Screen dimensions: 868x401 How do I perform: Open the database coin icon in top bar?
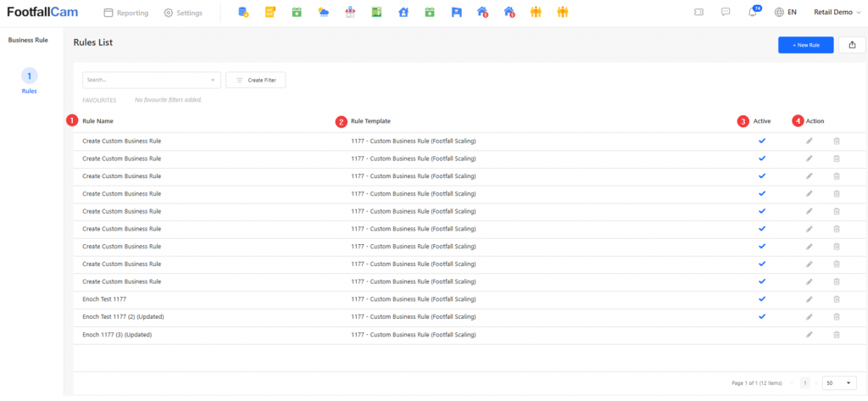click(244, 13)
